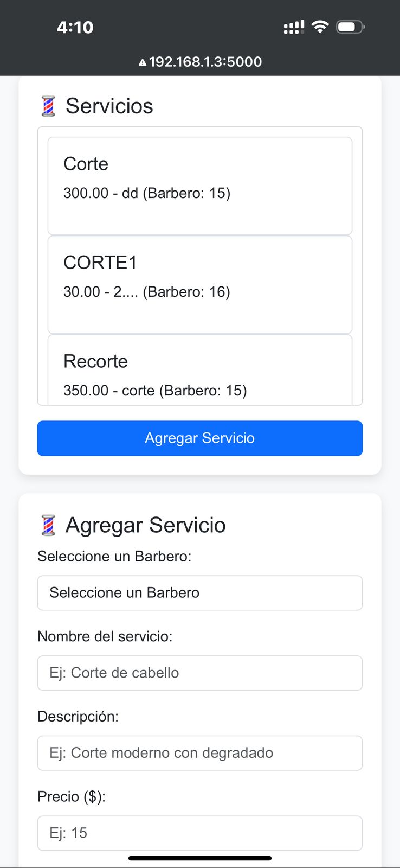400x868 pixels.
Task: Tap the home indicator bar
Action: point(199,858)
